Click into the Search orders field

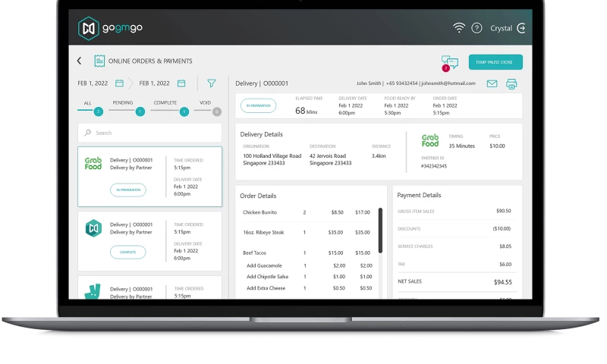pos(149,133)
